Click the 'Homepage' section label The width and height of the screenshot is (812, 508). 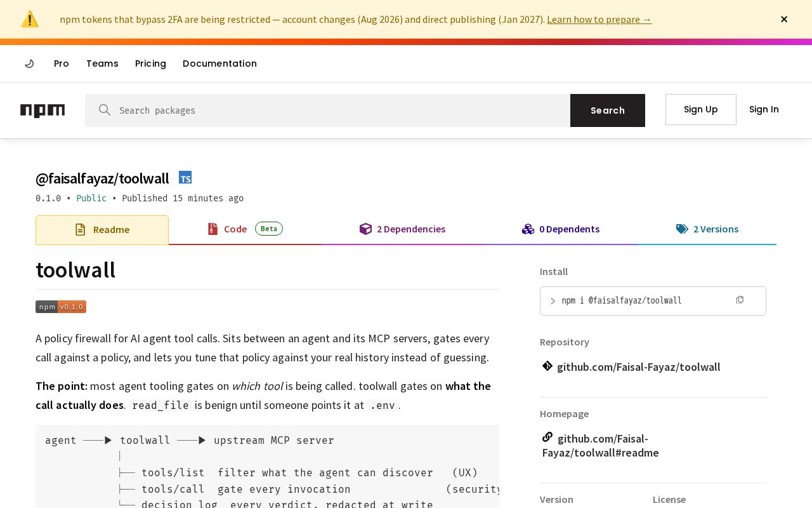click(564, 413)
